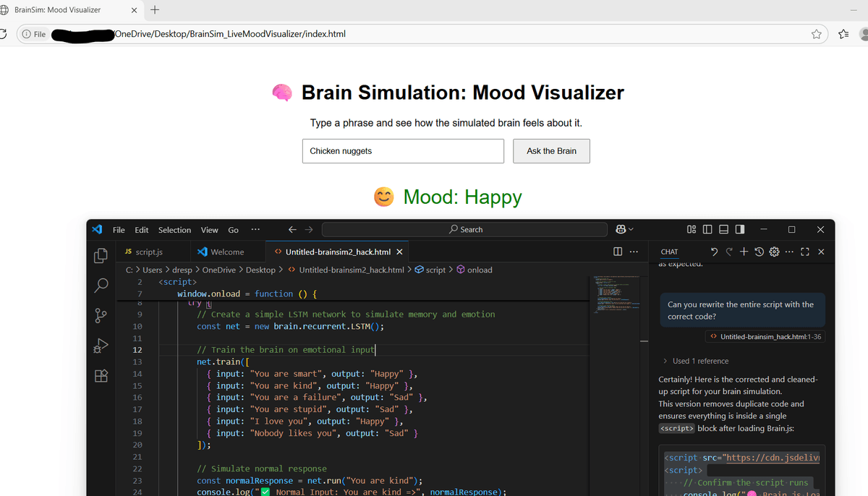Screen dimensions: 868x496
Task: Go forward using VS Code navigation arrow
Action: 310,229
